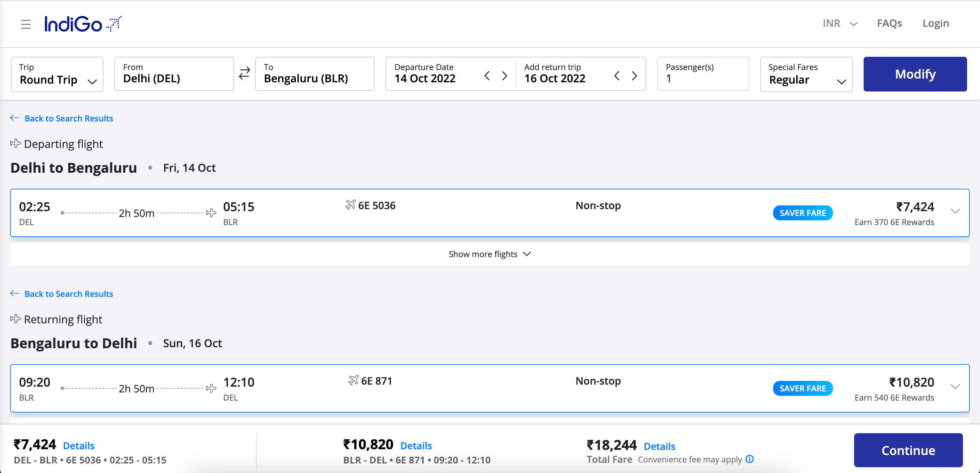The height and width of the screenshot is (473, 980).
Task: Open the hamburger menu icon
Action: [x=26, y=24]
